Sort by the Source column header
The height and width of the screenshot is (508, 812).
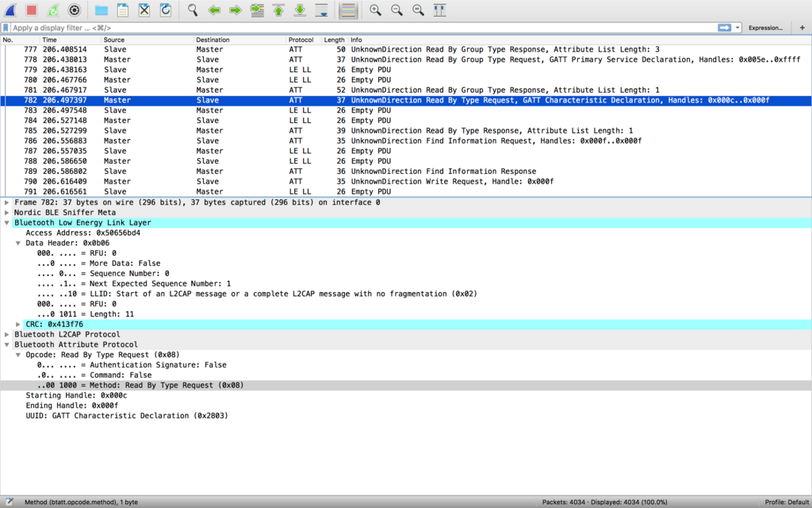147,40
